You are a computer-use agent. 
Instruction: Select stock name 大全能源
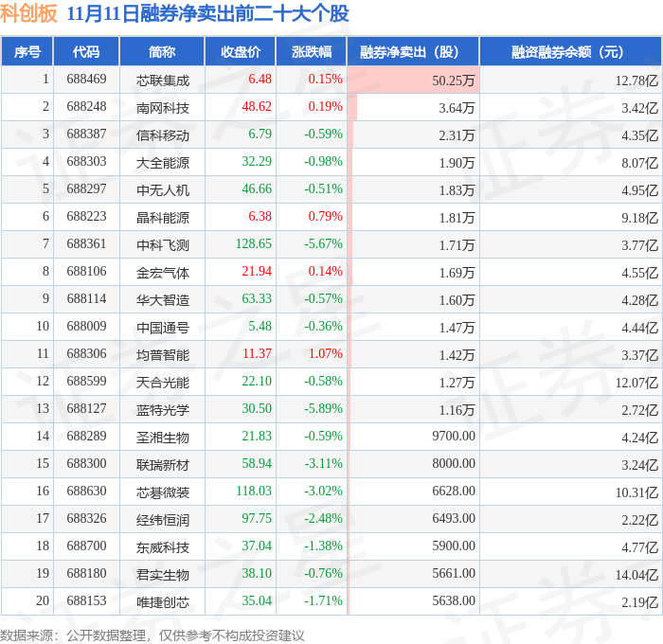pyautogui.click(x=162, y=163)
